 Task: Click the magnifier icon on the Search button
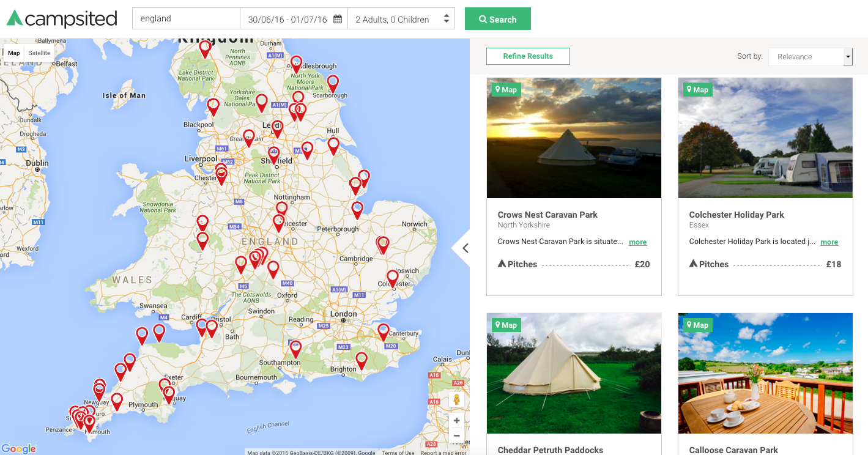[484, 19]
